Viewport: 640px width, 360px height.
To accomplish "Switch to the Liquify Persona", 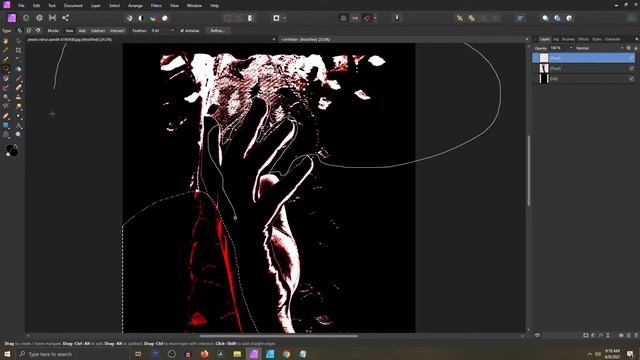I will pos(26,18).
